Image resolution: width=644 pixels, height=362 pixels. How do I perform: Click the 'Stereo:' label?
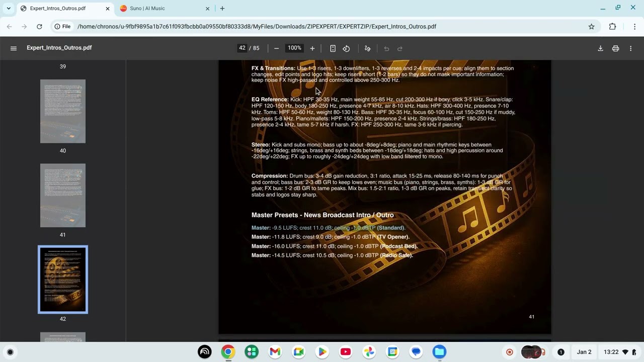coord(261,144)
